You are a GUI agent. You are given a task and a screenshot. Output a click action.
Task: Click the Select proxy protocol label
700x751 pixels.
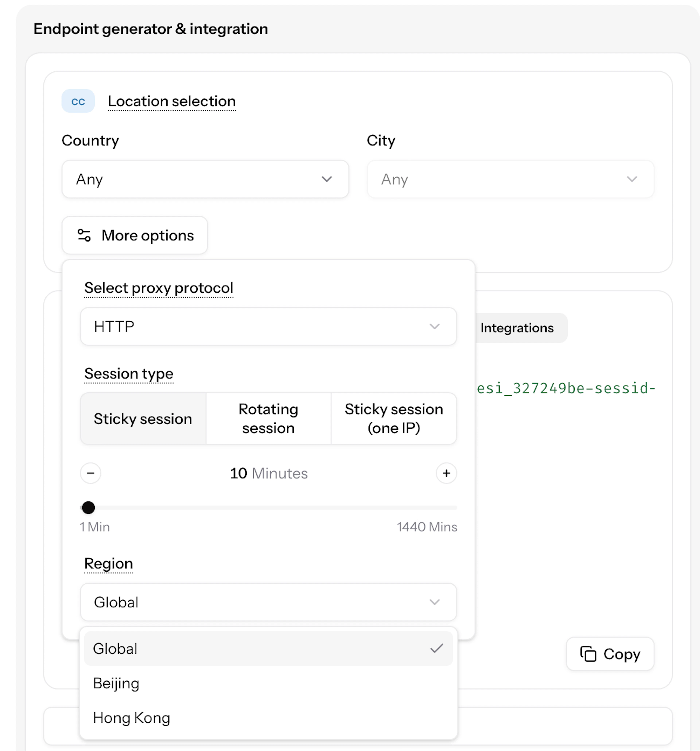pyautogui.click(x=159, y=288)
